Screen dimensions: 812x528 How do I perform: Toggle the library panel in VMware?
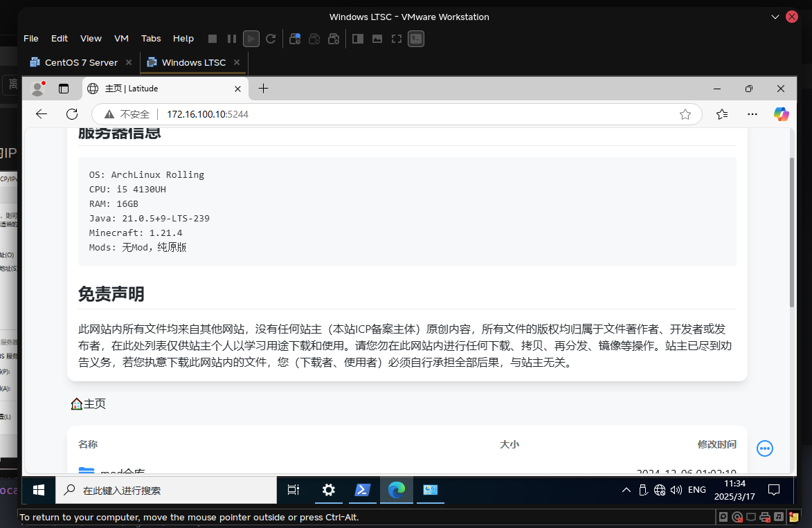point(358,38)
